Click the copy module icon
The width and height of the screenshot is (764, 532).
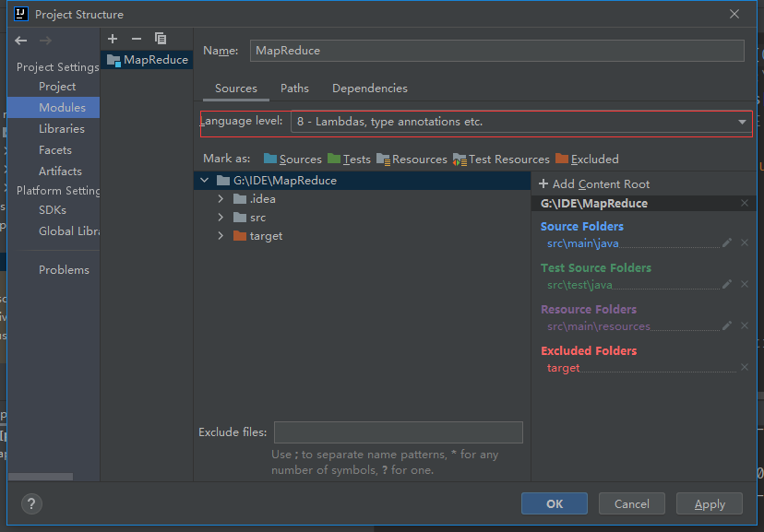(x=160, y=38)
